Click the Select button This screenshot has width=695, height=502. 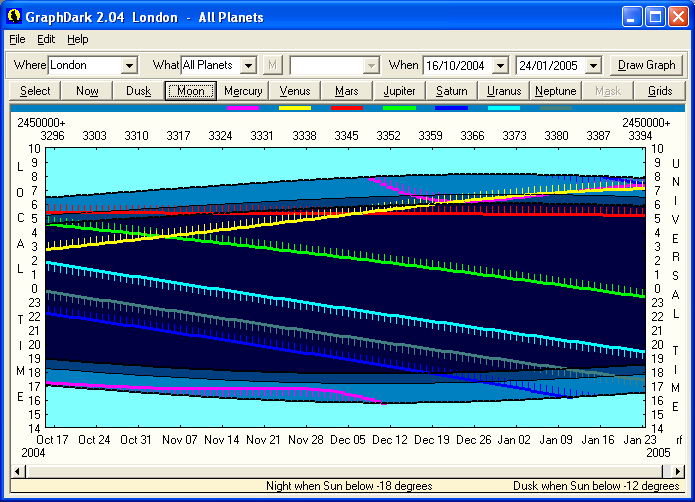coord(35,91)
